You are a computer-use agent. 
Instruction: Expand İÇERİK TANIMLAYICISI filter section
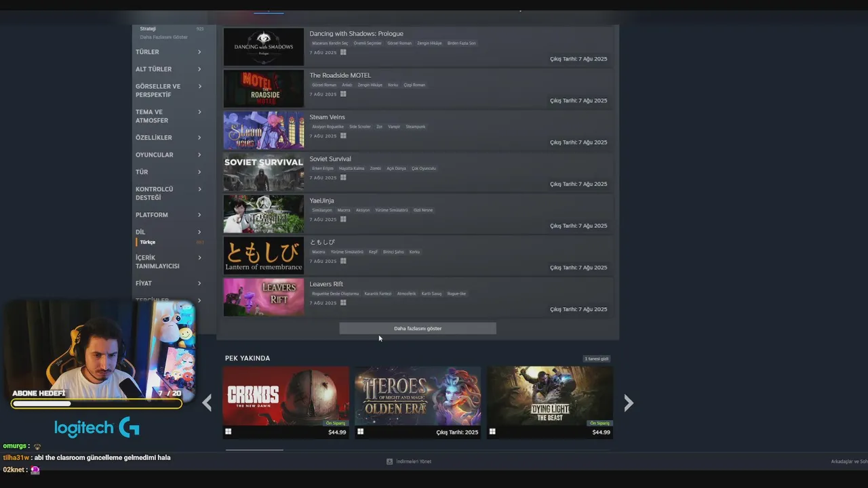[169, 262]
